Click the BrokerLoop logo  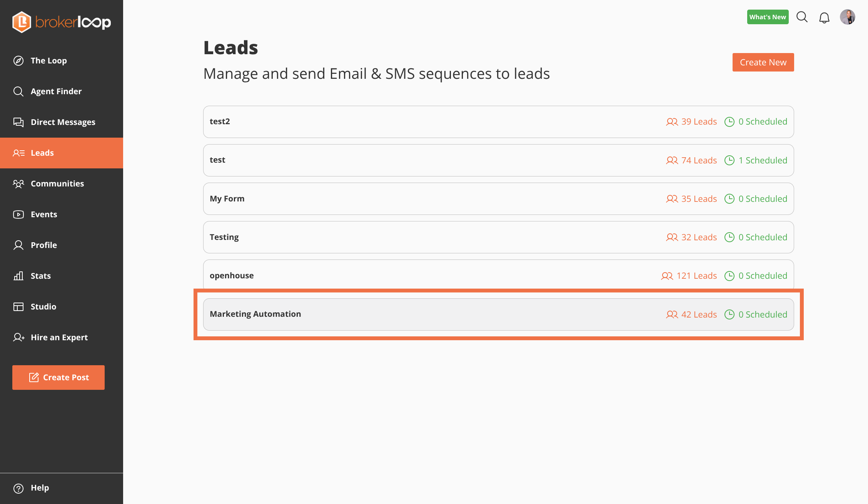[x=62, y=22]
